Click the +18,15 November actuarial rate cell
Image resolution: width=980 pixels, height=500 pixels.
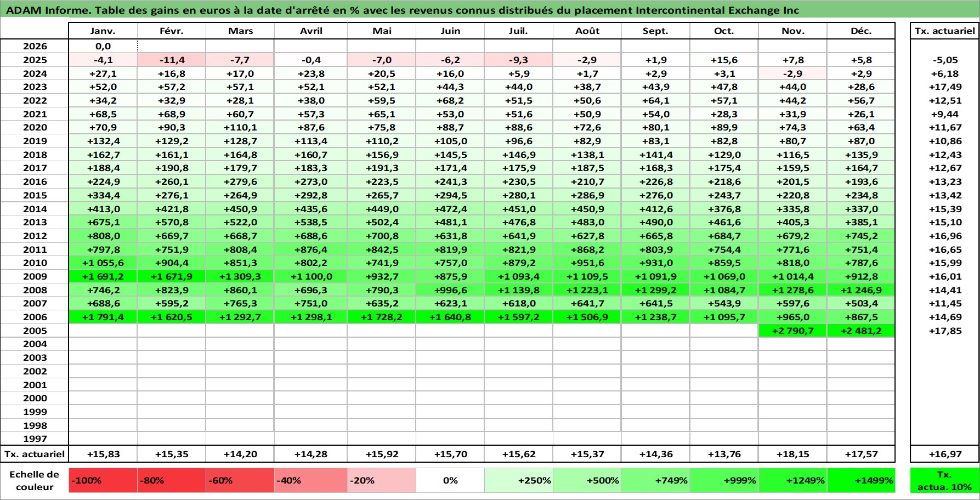click(x=792, y=454)
